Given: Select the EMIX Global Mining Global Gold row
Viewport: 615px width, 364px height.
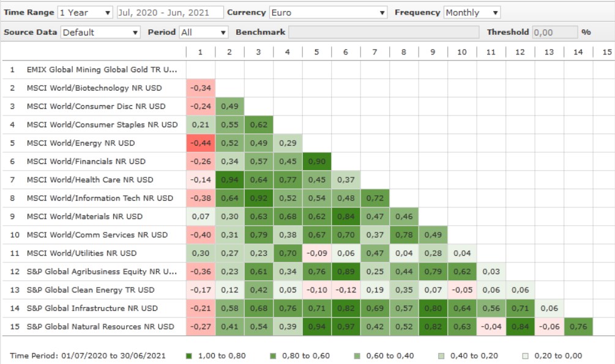Looking at the screenshot, I should click(102, 70).
